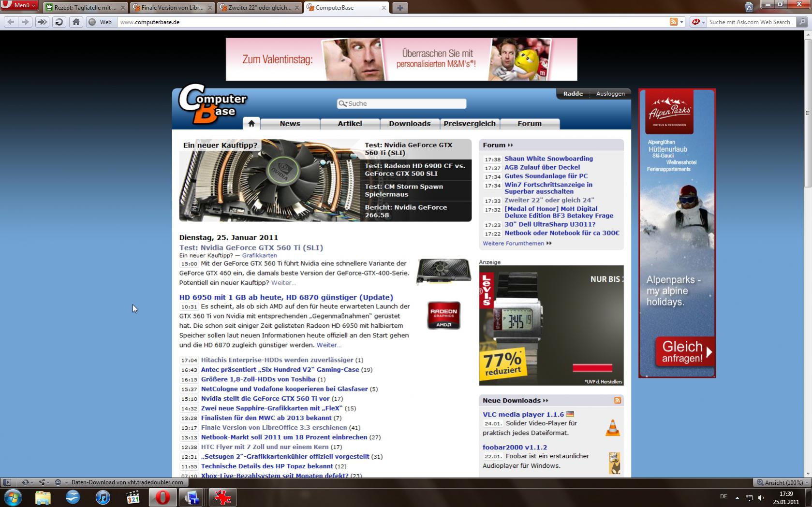
Task: Click the browser home button
Action: pos(76,22)
